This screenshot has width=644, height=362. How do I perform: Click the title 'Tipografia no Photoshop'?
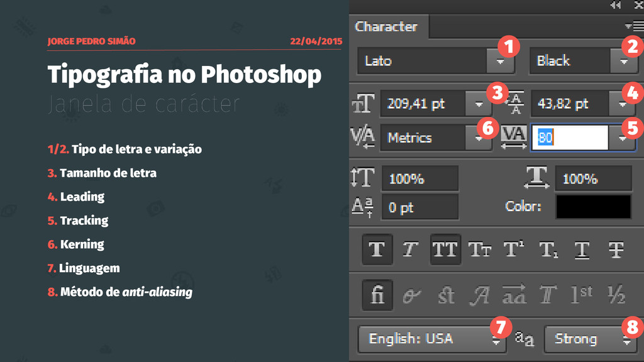click(x=184, y=75)
